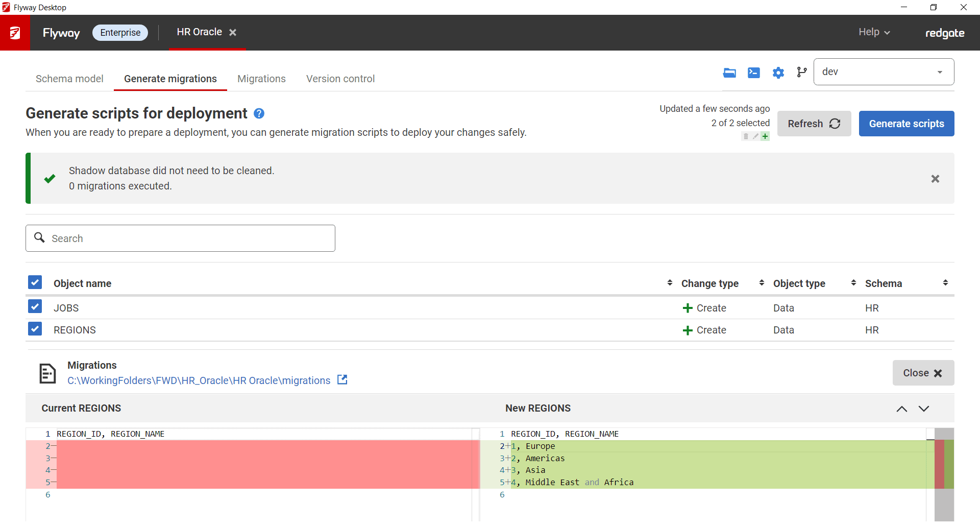Viewport: 980px width, 526px height.
Task: Sort by Change type column arrows
Action: coord(762,283)
